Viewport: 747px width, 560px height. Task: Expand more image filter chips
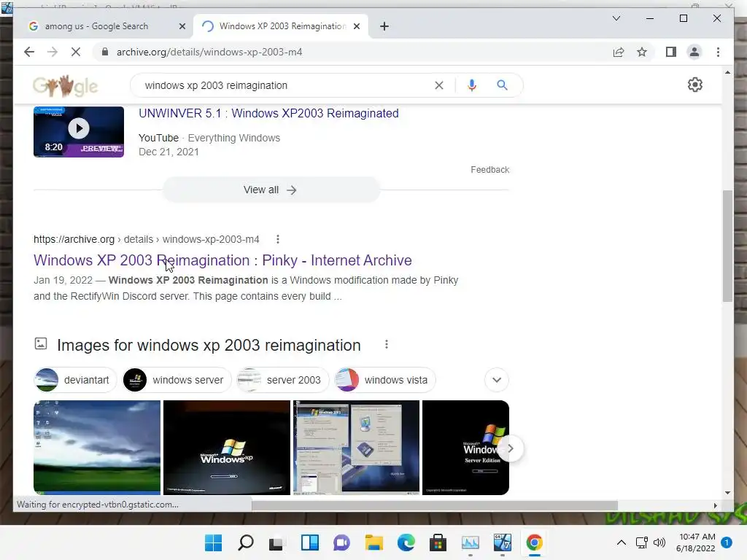coord(496,380)
